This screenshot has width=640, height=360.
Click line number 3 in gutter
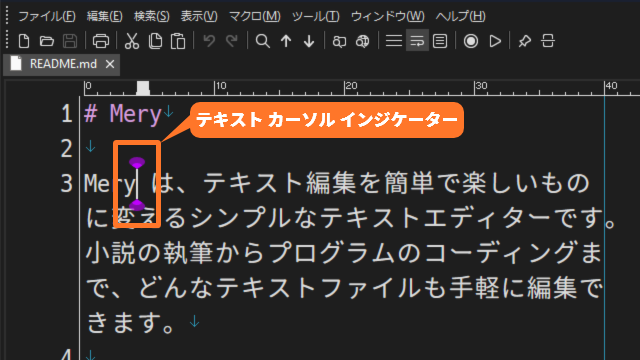67,184
